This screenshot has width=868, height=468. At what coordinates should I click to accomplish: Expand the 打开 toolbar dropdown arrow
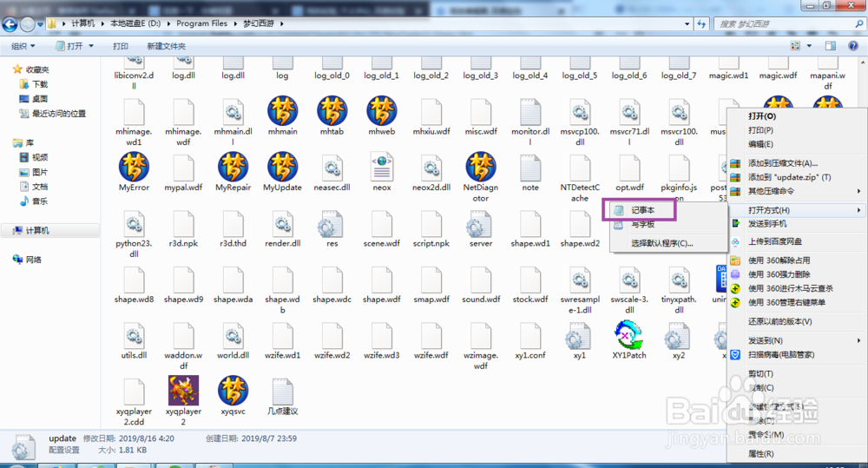pyautogui.click(x=91, y=46)
